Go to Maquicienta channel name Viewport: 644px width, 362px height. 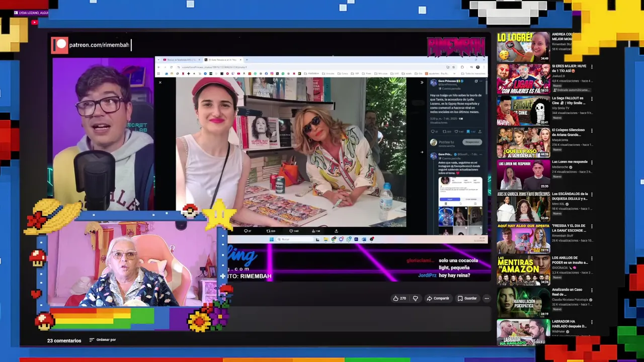tap(560, 140)
